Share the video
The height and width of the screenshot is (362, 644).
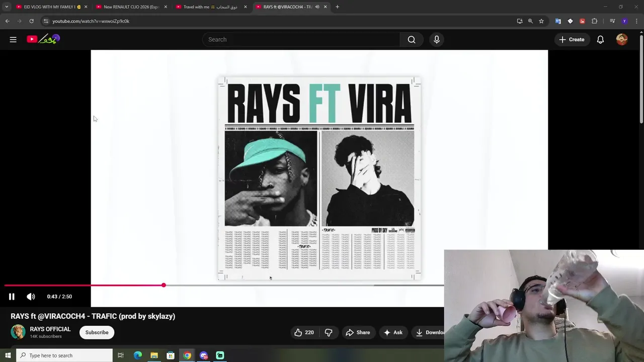[x=358, y=332]
